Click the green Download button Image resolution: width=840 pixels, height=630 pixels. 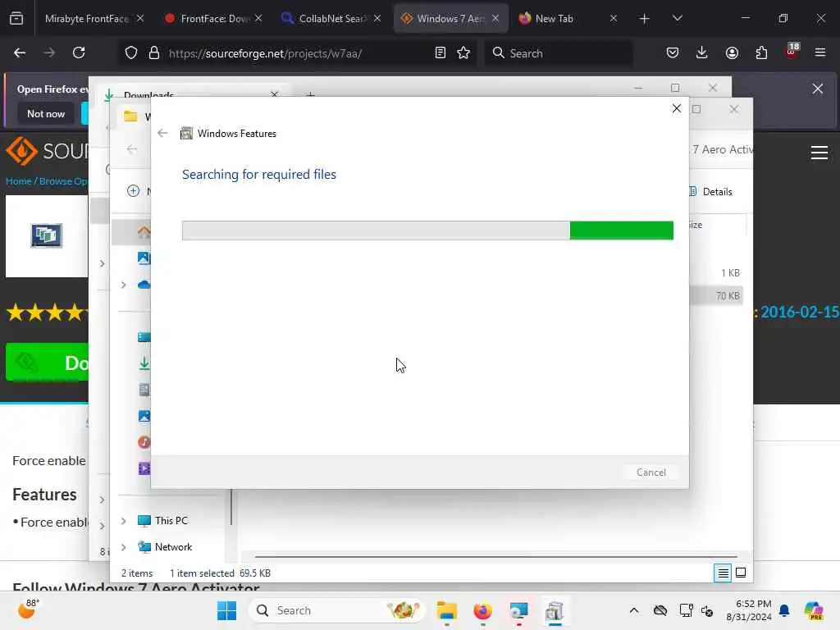tap(47, 363)
